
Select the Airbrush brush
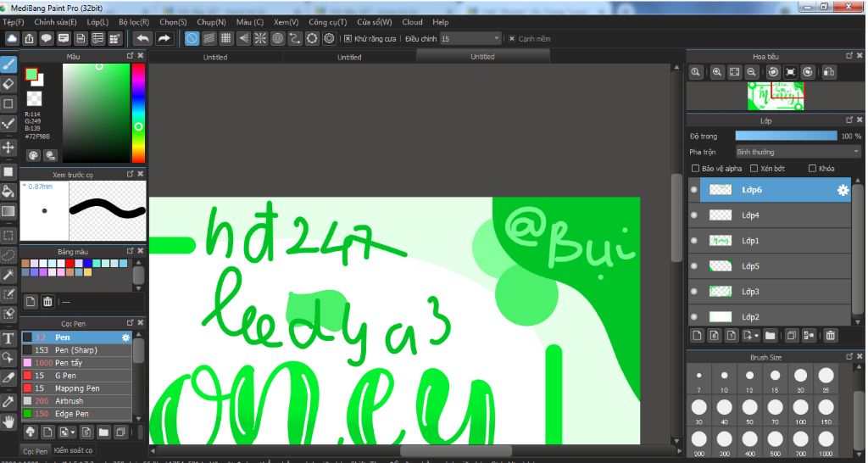[76, 401]
